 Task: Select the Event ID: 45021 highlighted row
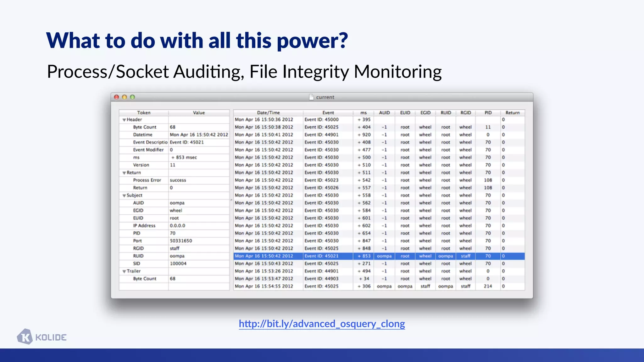pos(379,256)
